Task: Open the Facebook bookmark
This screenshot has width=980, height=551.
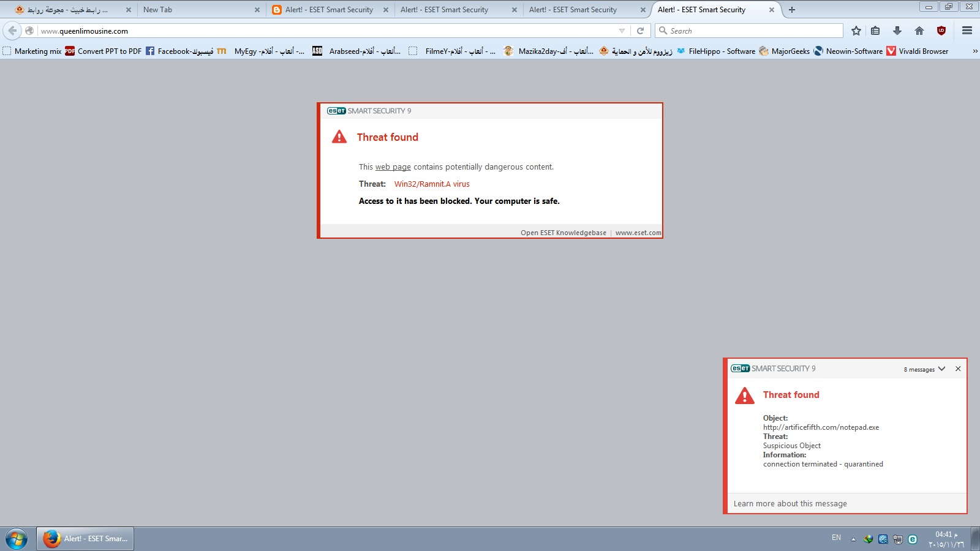Action: tap(179, 51)
